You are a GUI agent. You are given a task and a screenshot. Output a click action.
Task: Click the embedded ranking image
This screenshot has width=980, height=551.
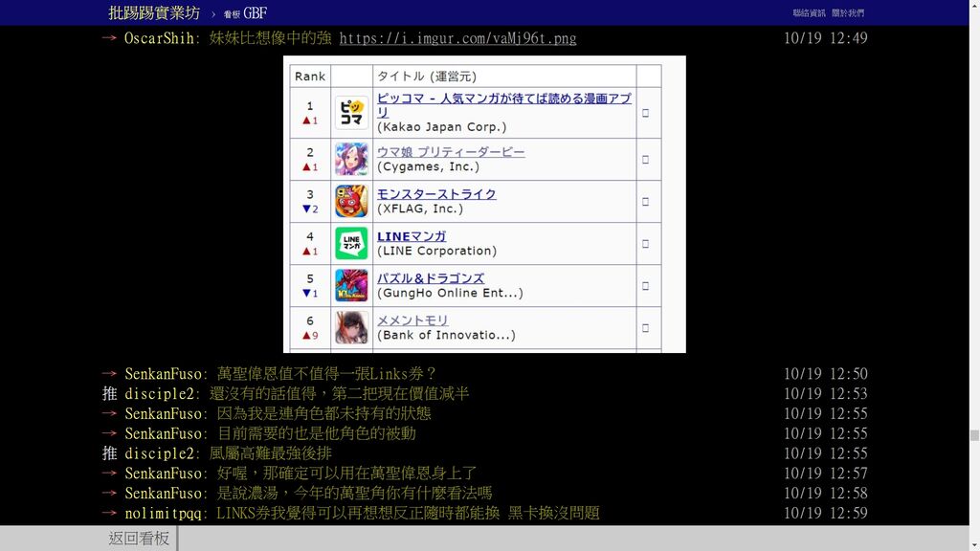[484, 205]
